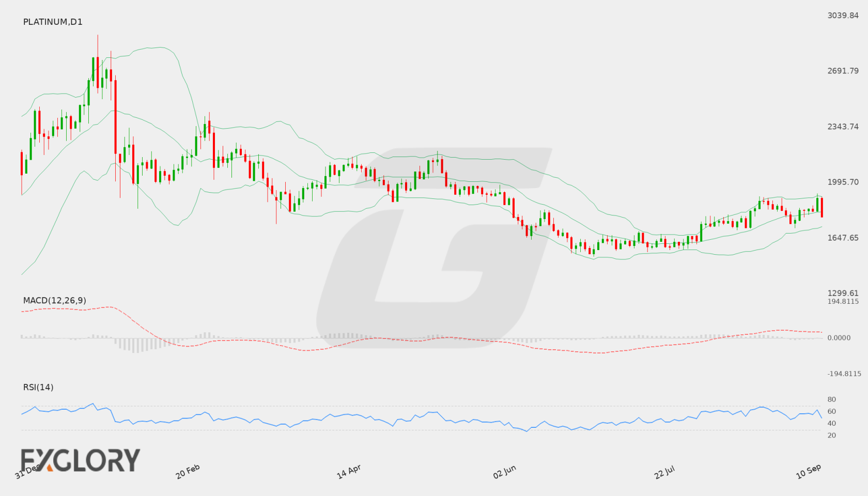Click the 2691.79 price axis label
The image size is (868, 496).
(843, 71)
